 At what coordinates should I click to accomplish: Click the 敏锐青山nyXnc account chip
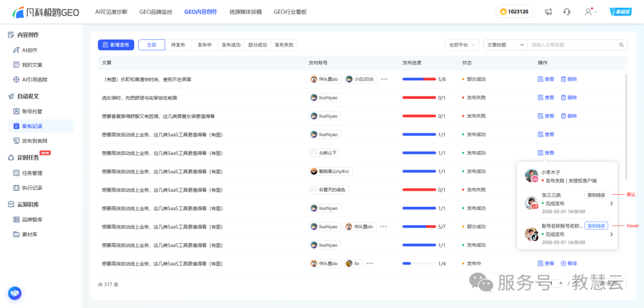pyautogui.click(x=330, y=172)
